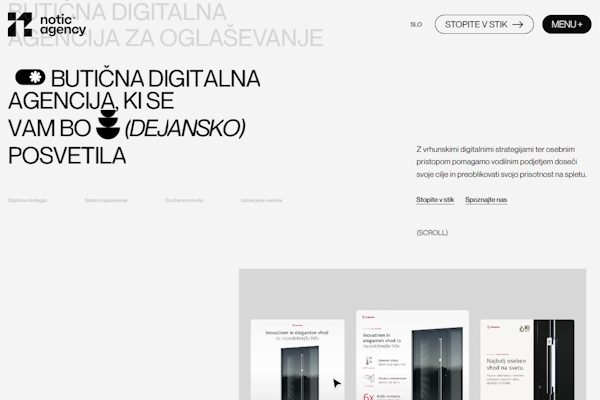Viewport: 600px width, 400px height.
Task: Click the award badge icon on right ad
Action: click(520, 327)
